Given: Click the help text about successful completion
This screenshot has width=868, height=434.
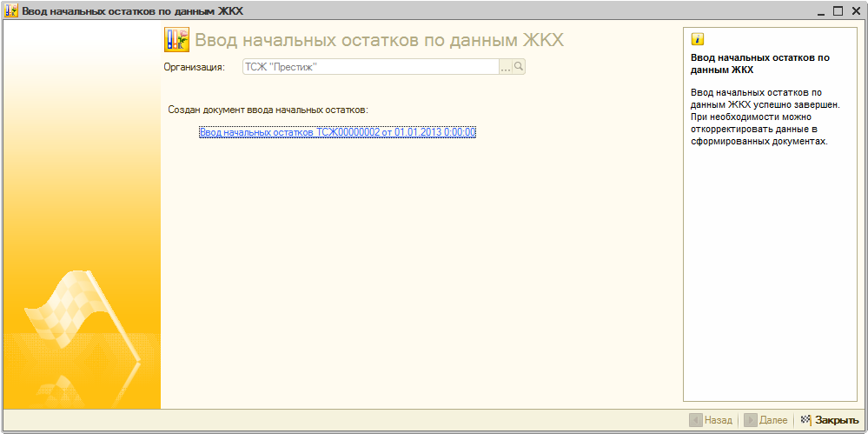Looking at the screenshot, I should 765,117.
